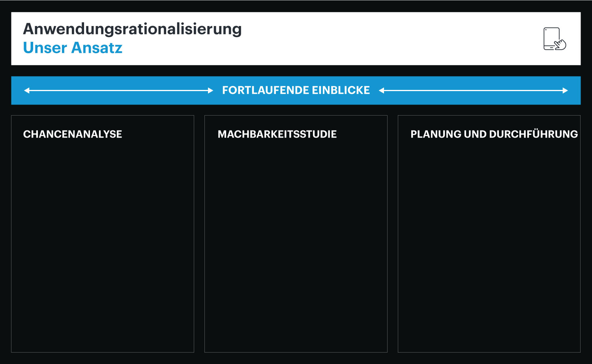Click the rightmost arrowhead in the blue banner
This screenshot has height=364, width=592.
(x=565, y=90)
